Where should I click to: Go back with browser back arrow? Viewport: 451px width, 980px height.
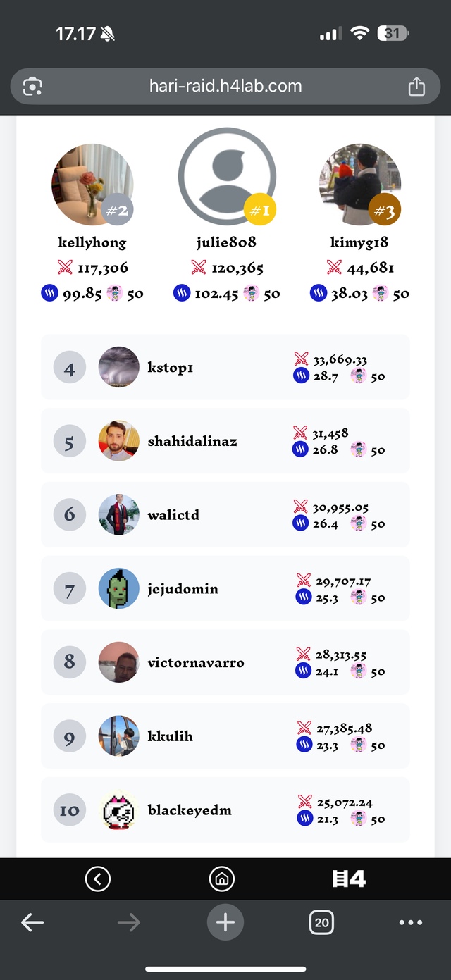point(32,922)
